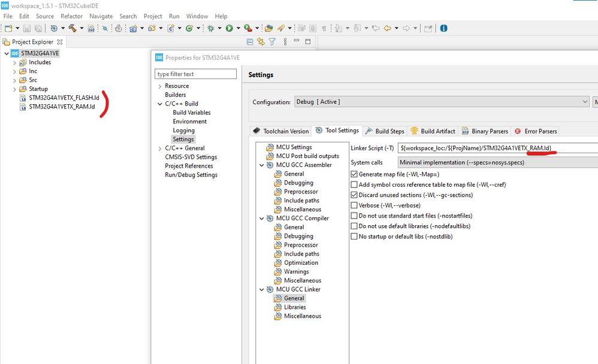Click the External Tools run icon
The image size is (598, 364).
248,28
